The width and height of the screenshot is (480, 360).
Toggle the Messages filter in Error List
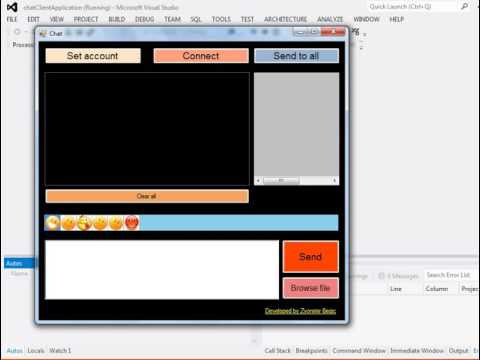pyautogui.click(x=399, y=276)
